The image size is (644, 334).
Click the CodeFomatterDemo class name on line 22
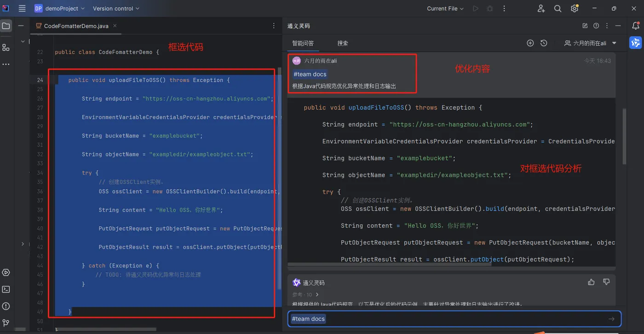[x=125, y=52]
